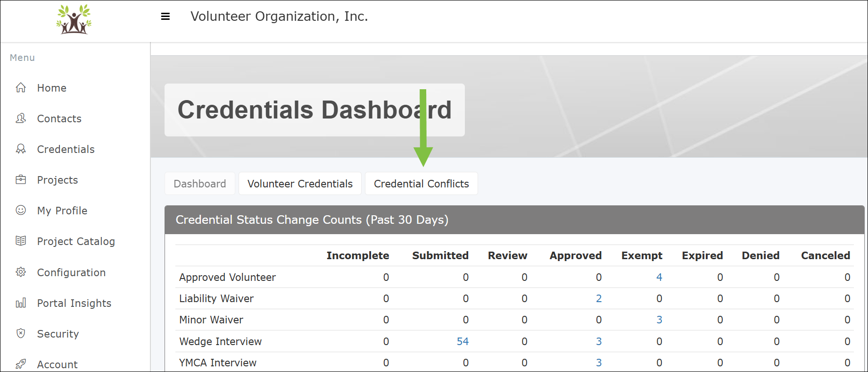
Task: Switch to the Dashboard tab
Action: 200,184
